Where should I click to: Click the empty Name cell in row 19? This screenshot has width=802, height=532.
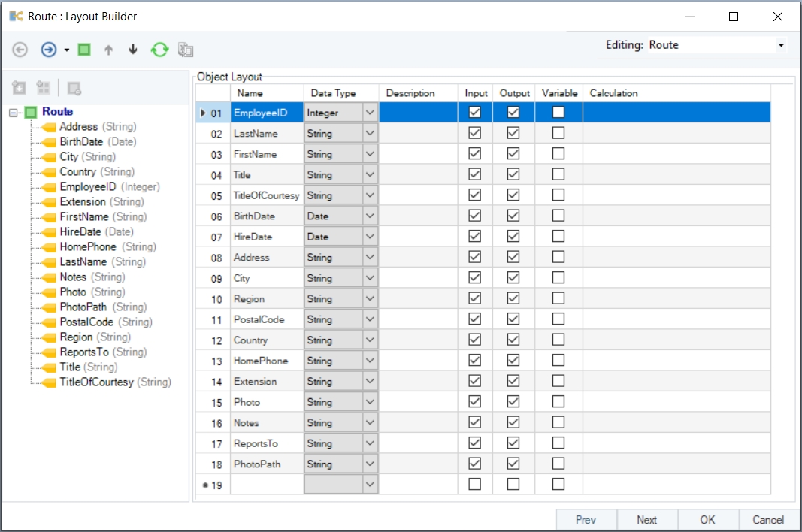[x=266, y=485]
